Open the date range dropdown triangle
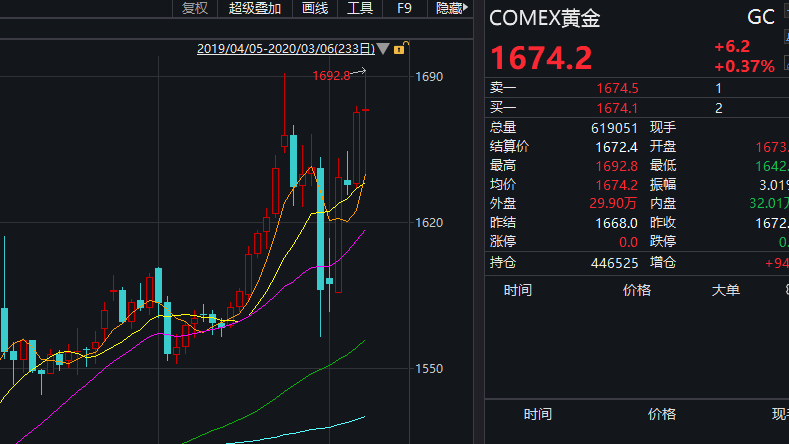This screenshot has height=444, width=789. [383, 49]
